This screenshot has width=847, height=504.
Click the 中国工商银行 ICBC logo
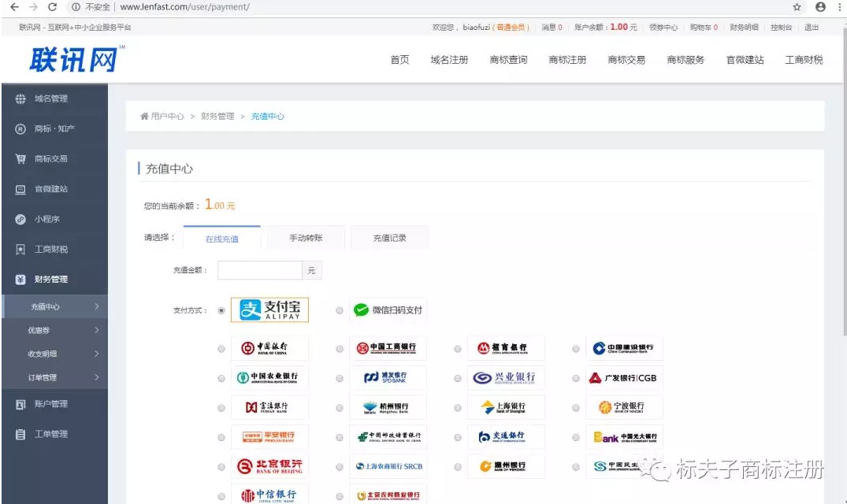click(x=388, y=348)
